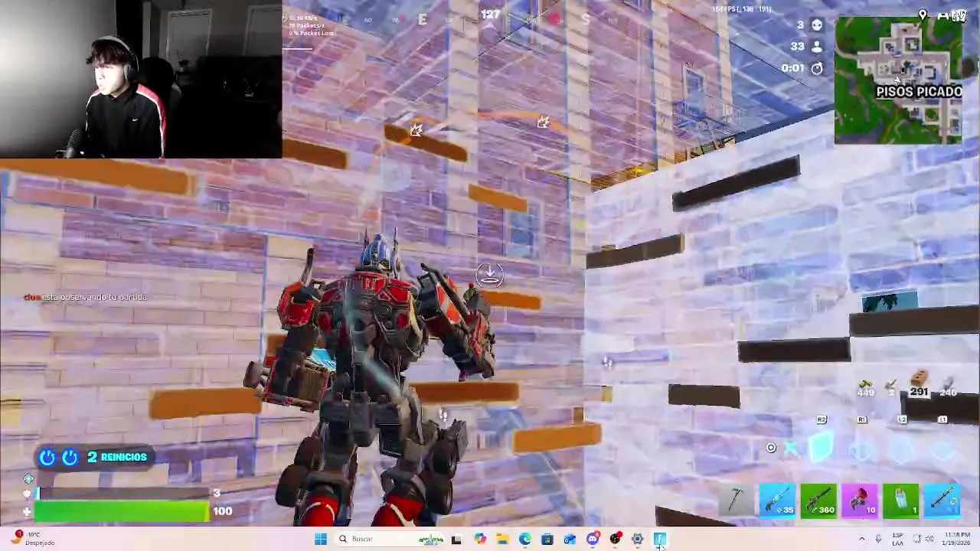The height and width of the screenshot is (551, 980).
Task: Select the green rifle showing 360 ammo
Action: point(818,500)
